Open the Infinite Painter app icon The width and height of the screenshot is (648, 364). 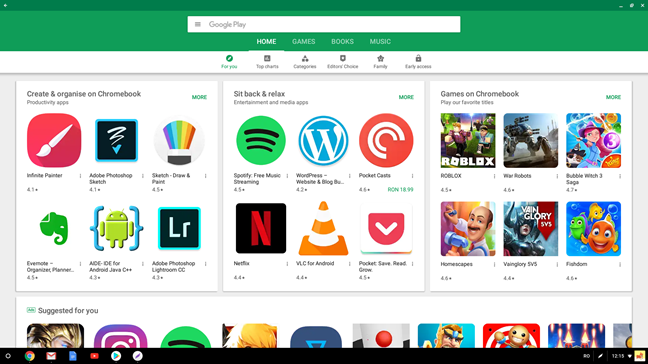click(x=54, y=140)
